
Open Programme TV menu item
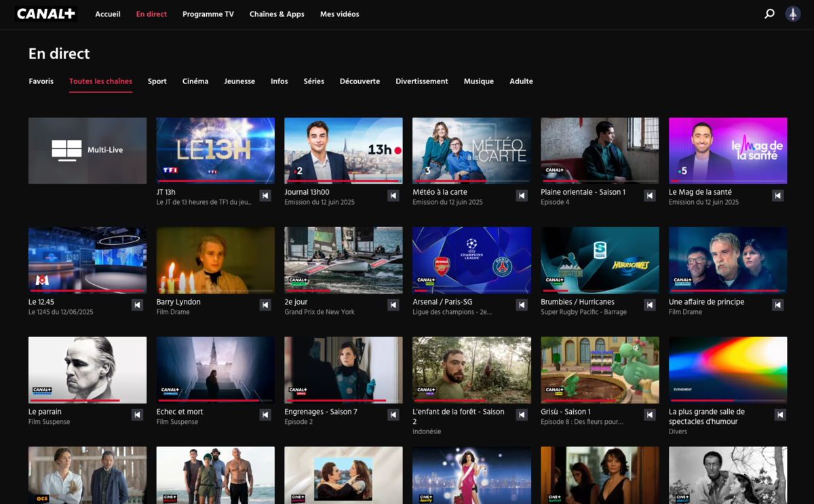coord(208,14)
